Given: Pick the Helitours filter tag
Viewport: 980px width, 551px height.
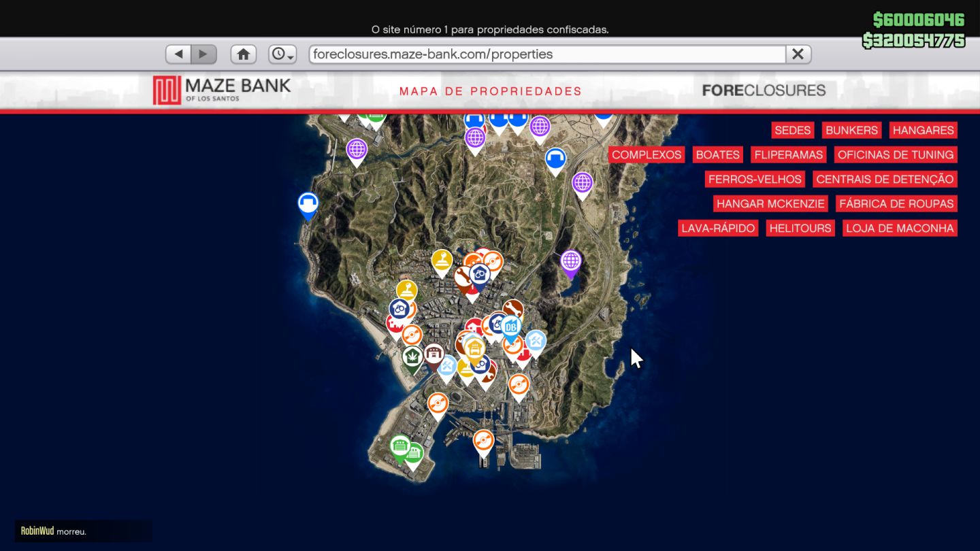Looking at the screenshot, I should point(800,228).
